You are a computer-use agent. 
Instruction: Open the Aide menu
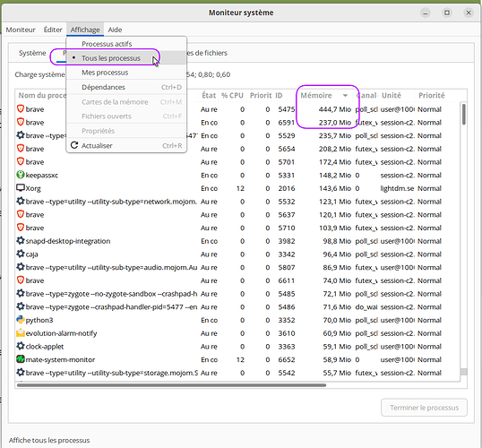(115, 30)
